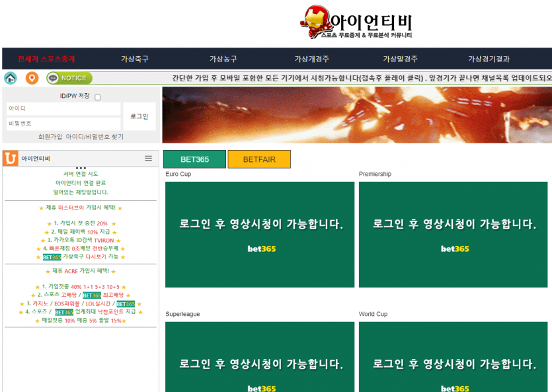The image size is (552, 392).
Task: Click the Premiership video panel
Action: pyautogui.click(x=453, y=235)
